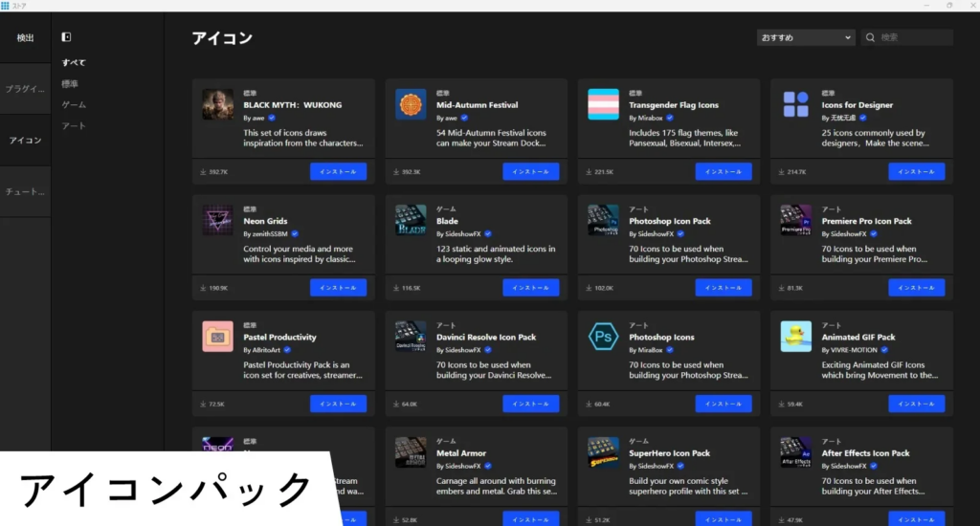980x526 pixels.
Task: Open the Neon Grids pack icon
Action: click(217, 220)
